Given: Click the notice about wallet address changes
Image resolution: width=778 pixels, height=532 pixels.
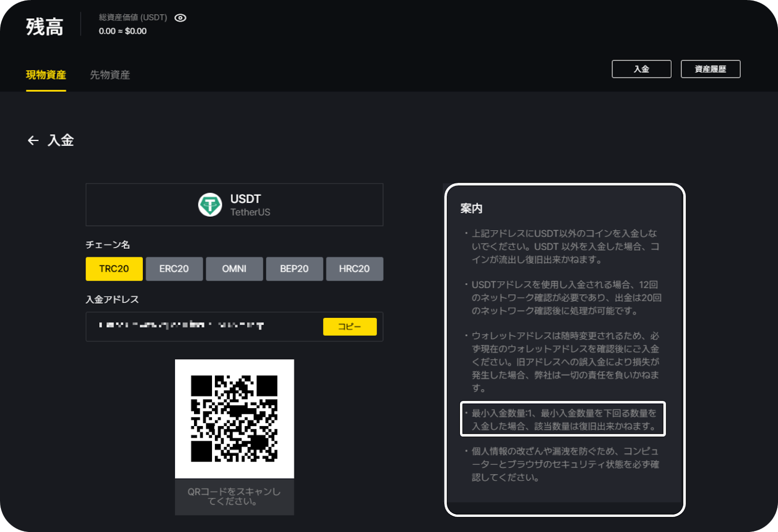Looking at the screenshot, I should click(563, 362).
